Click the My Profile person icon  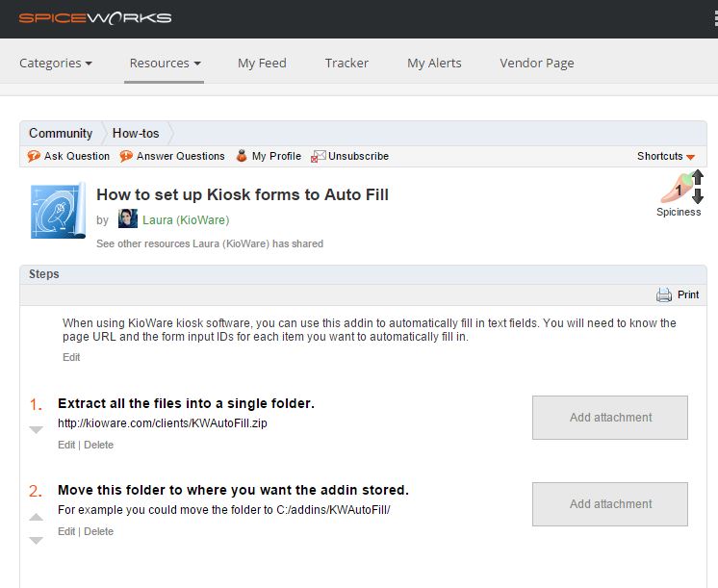tap(242, 156)
